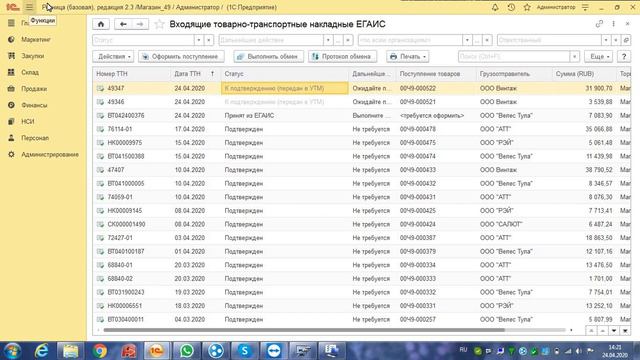This screenshot has width=640, height=360.
Task: Select the row with TTN number 49347
Action: click(x=361, y=88)
